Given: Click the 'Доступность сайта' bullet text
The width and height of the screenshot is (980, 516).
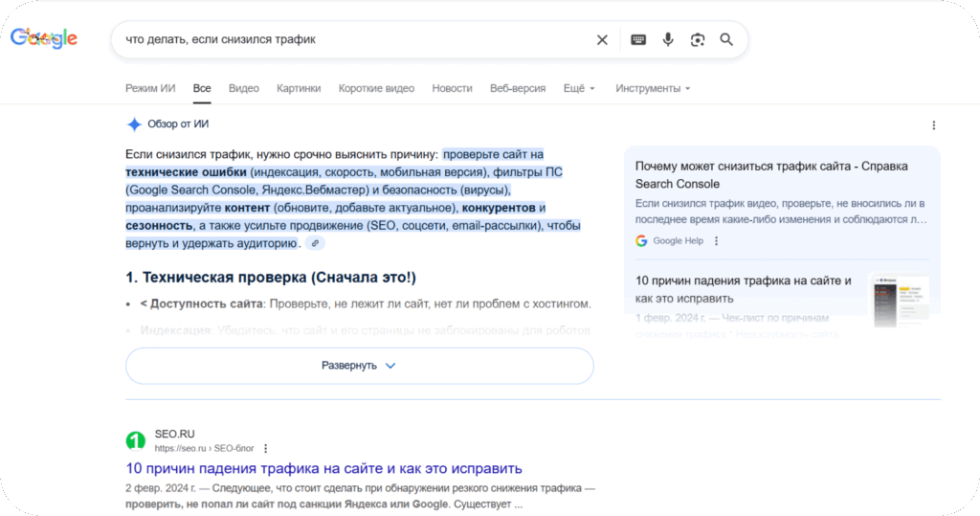Looking at the screenshot, I should pyautogui.click(x=366, y=304).
